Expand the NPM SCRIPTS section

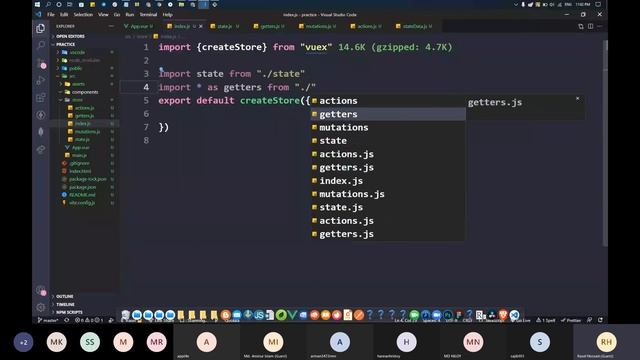(69, 312)
